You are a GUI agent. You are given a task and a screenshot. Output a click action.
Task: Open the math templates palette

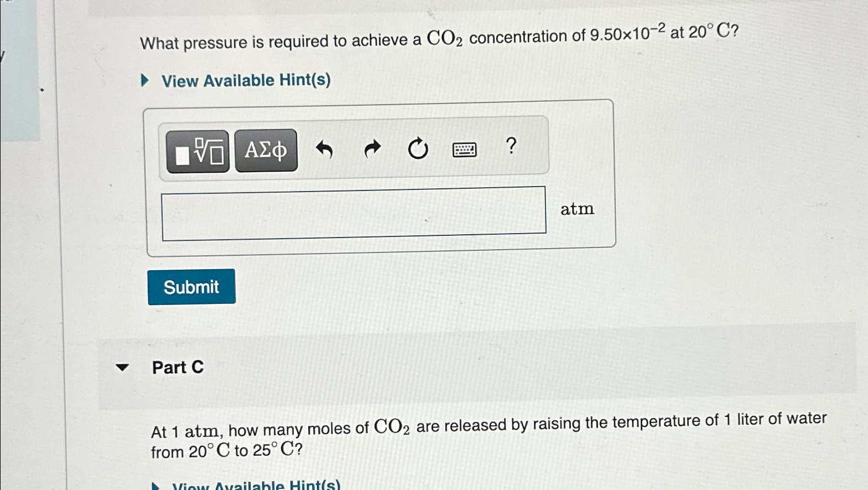coord(197,149)
